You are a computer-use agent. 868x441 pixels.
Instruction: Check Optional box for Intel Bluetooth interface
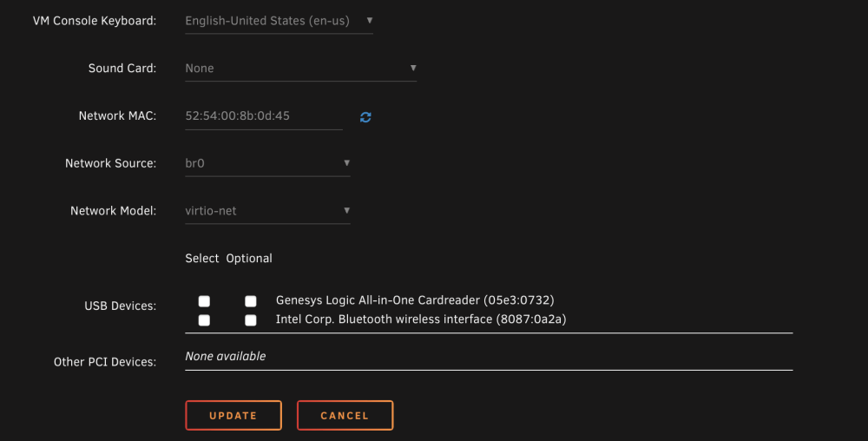point(251,319)
